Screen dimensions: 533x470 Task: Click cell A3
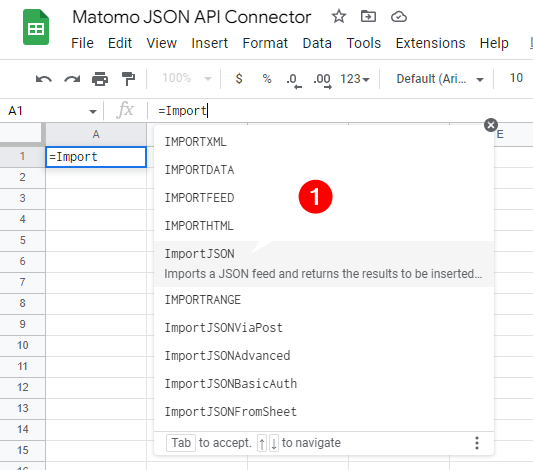pyautogui.click(x=96, y=198)
